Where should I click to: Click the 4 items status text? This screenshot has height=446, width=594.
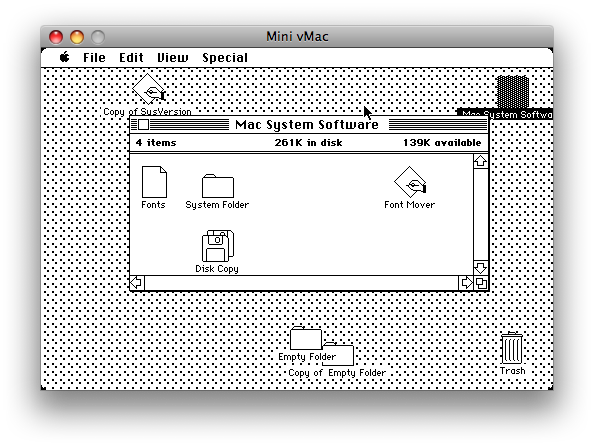156,143
